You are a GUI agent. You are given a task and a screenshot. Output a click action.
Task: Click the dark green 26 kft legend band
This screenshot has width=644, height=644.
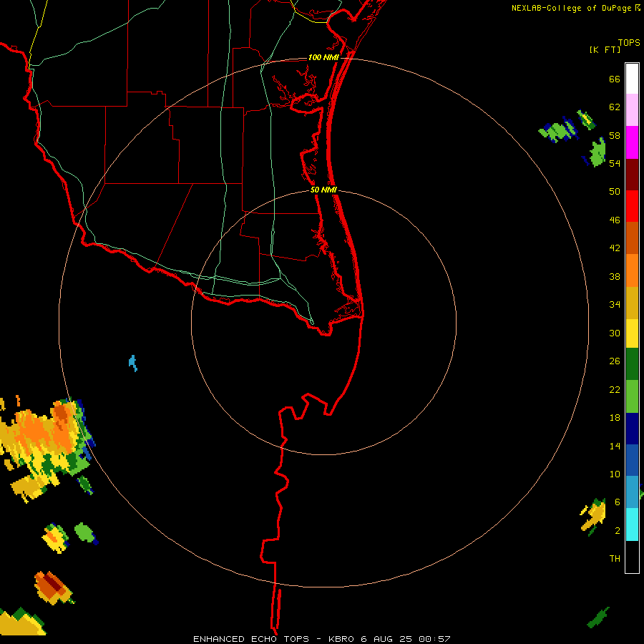coord(632,364)
